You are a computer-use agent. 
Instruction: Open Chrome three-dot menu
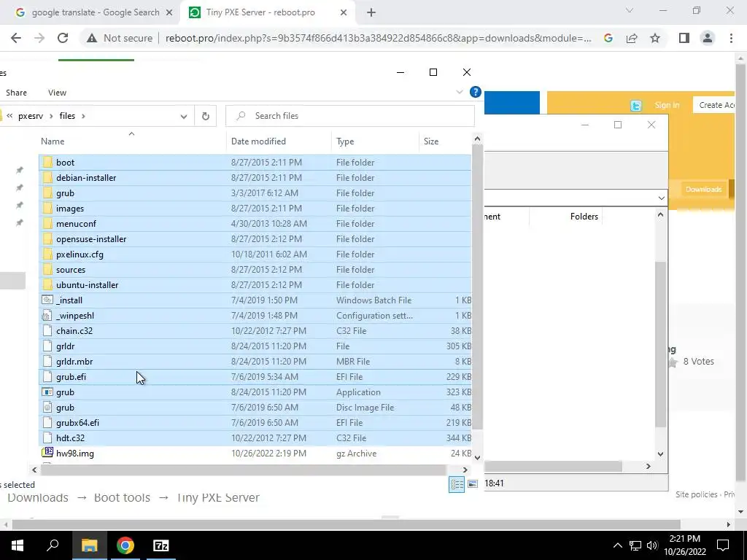click(731, 38)
